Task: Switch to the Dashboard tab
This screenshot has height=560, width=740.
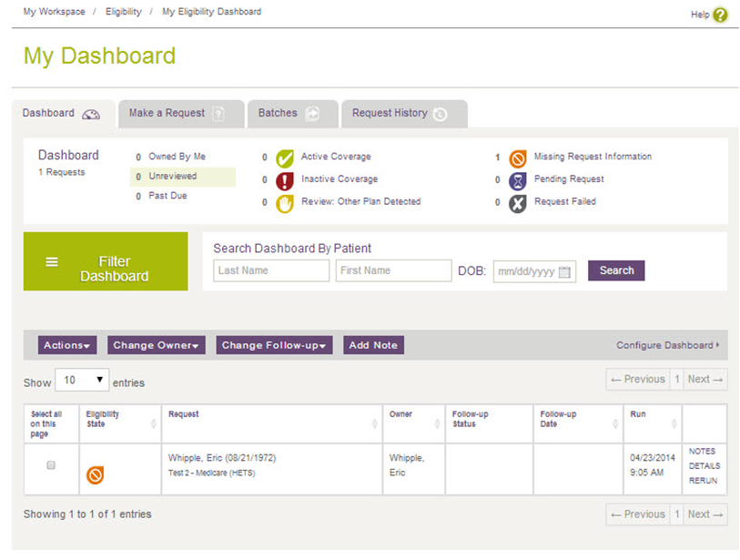Action: 64,114
